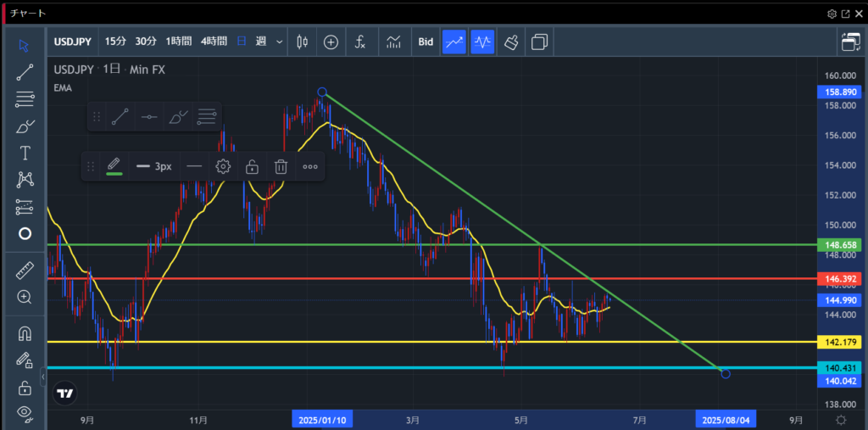Viewport: 868px width, 430px height.
Task: Click the 148.658 green price label
Action: point(840,244)
